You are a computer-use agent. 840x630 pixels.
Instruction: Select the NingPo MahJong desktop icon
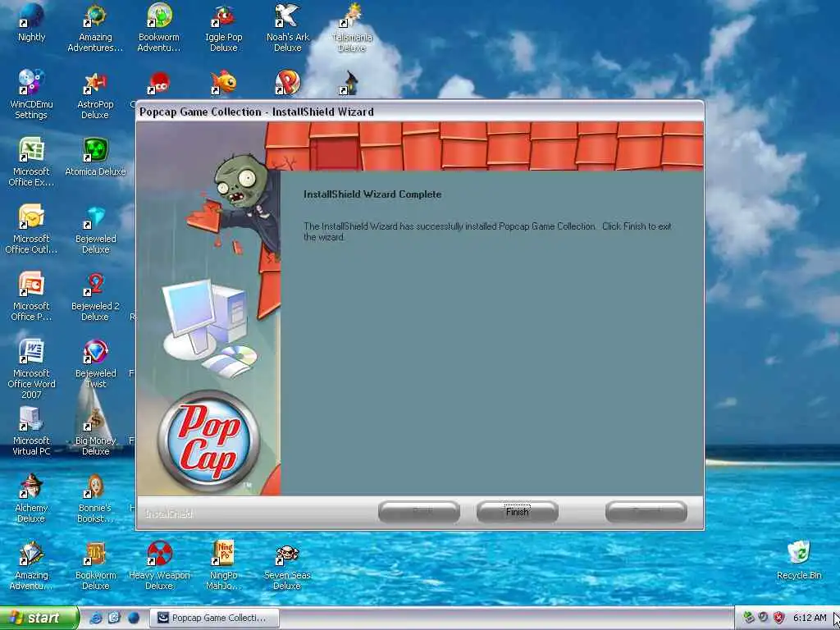click(223, 566)
